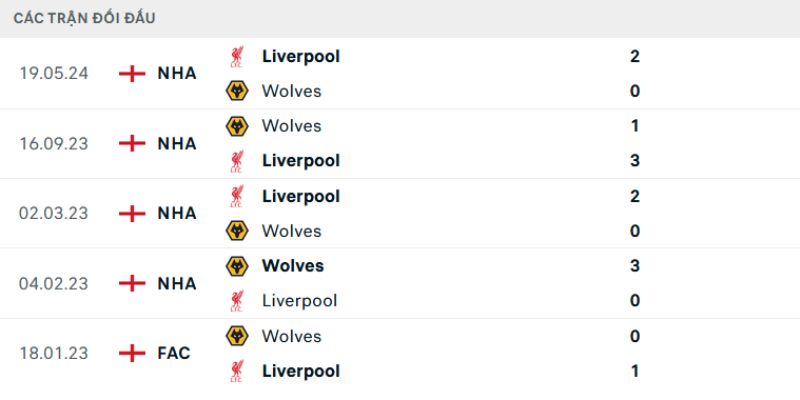Select the FAC competition label
Image resolution: width=800 pixels, height=400 pixels.
pyautogui.click(x=174, y=353)
